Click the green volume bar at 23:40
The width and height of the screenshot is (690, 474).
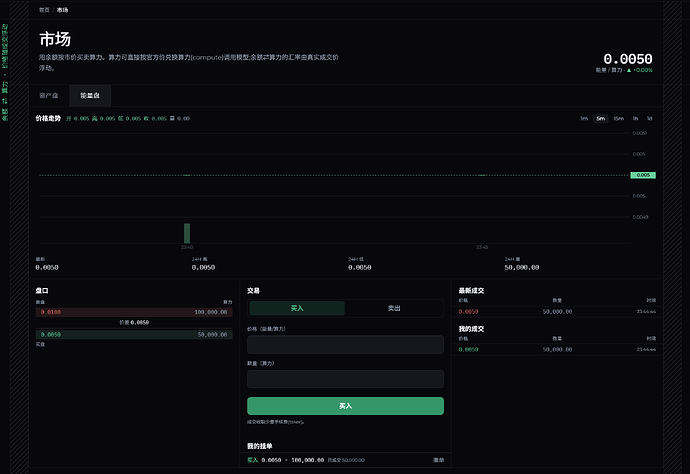click(x=187, y=233)
